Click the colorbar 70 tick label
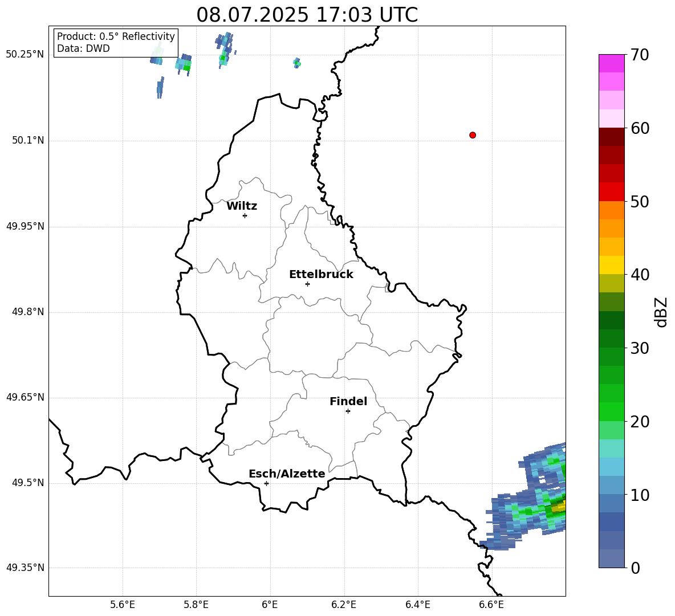Screen dimensions: 675x616 click(640, 55)
